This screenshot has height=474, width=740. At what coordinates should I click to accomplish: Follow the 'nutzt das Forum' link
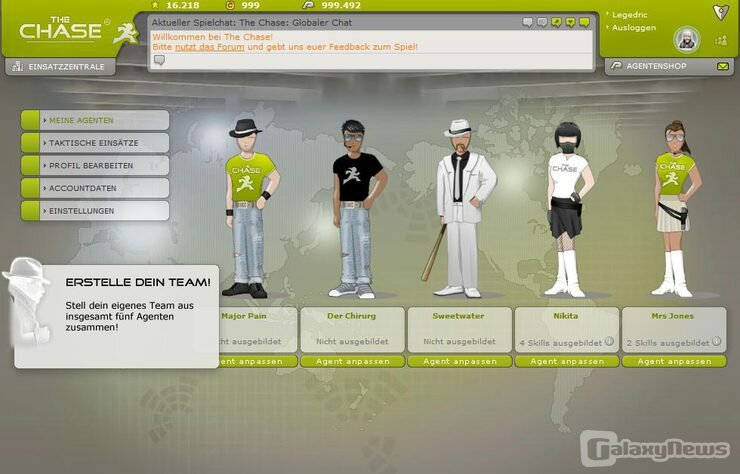210,47
